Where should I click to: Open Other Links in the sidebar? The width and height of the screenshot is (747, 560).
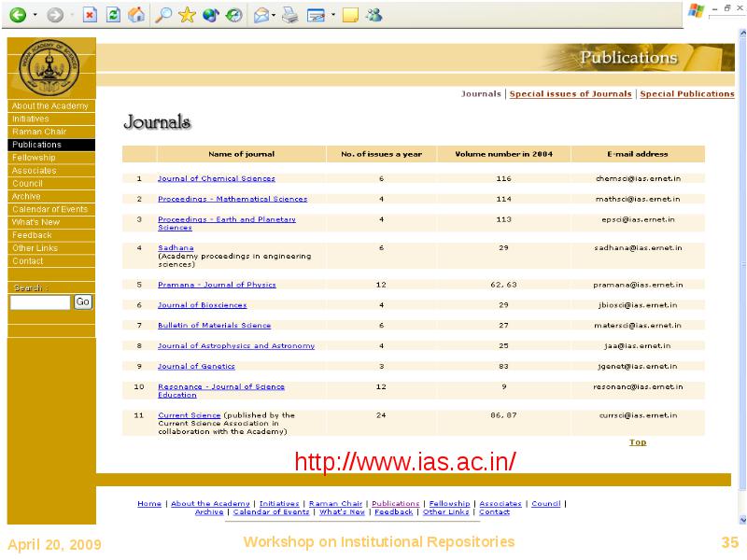point(35,247)
